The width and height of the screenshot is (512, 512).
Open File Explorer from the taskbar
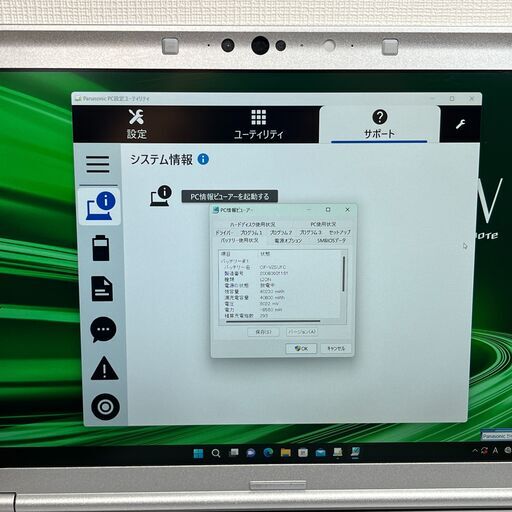pyautogui.click(x=286, y=452)
